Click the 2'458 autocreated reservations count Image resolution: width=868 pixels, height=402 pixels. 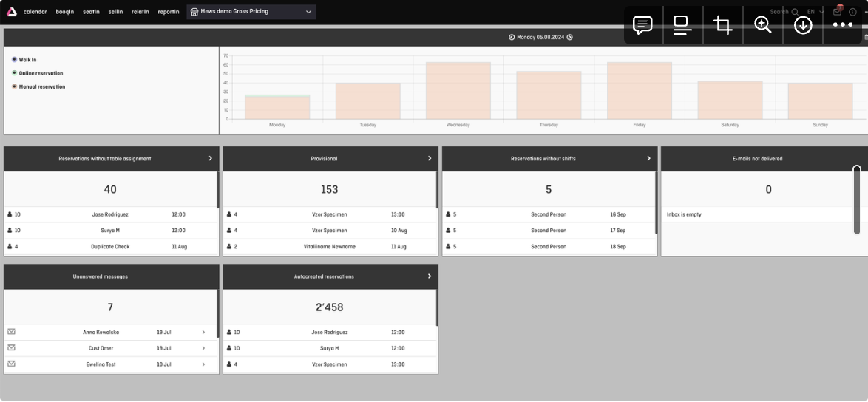tap(329, 307)
